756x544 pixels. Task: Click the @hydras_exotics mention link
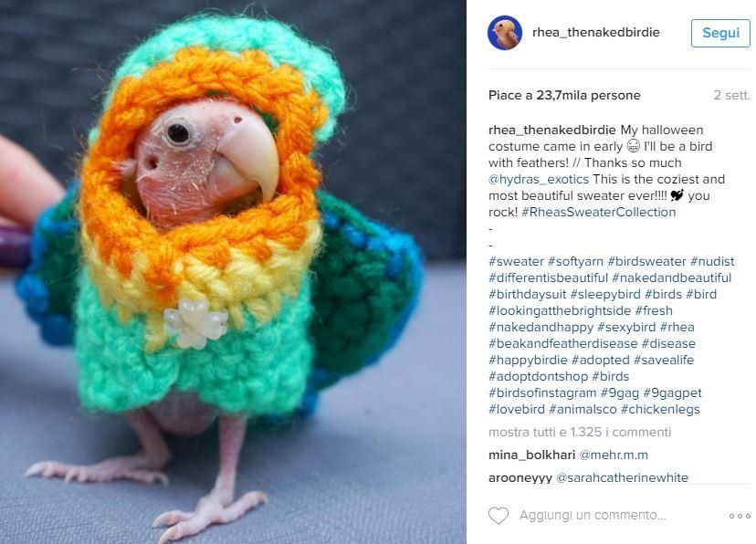click(x=539, y=179)
